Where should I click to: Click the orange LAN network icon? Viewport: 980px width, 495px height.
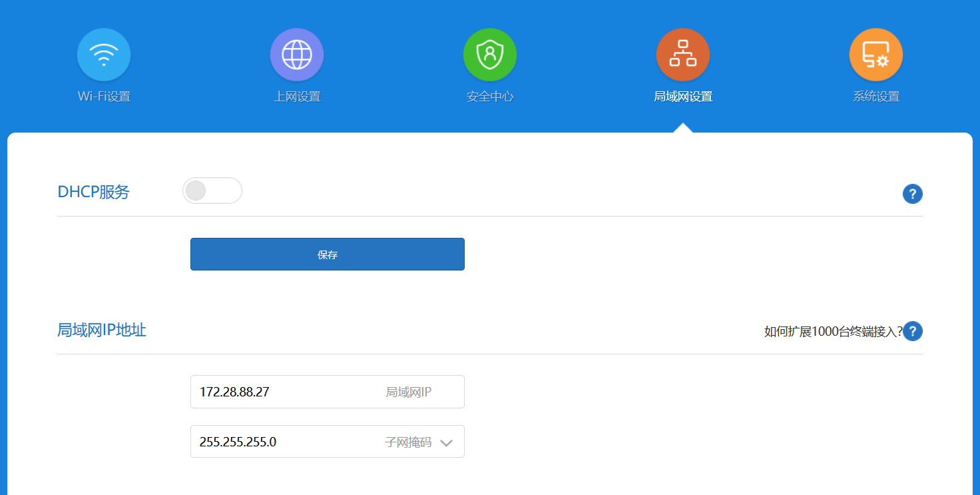click(x=682, y=55)
